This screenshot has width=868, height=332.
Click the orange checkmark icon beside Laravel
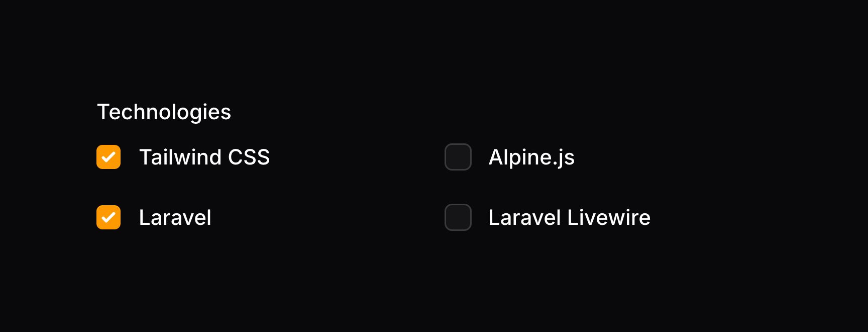coord(108,217)
